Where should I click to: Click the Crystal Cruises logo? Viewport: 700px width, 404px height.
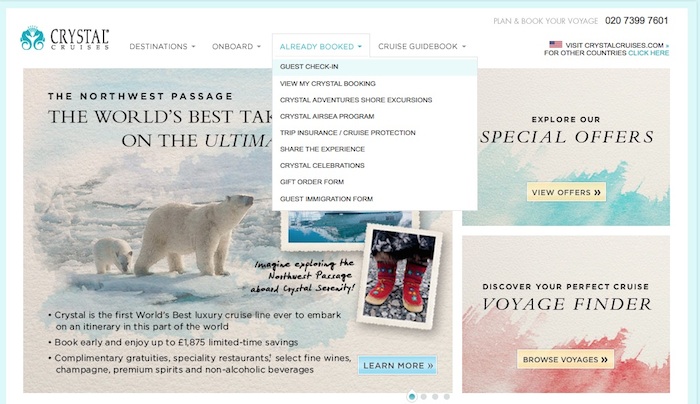(65, 38)
